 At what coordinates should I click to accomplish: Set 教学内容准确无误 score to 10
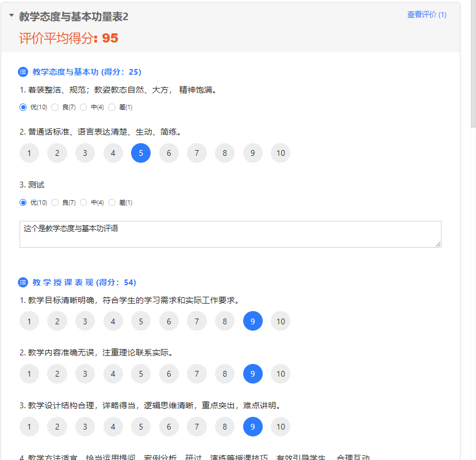click(281, 374)
